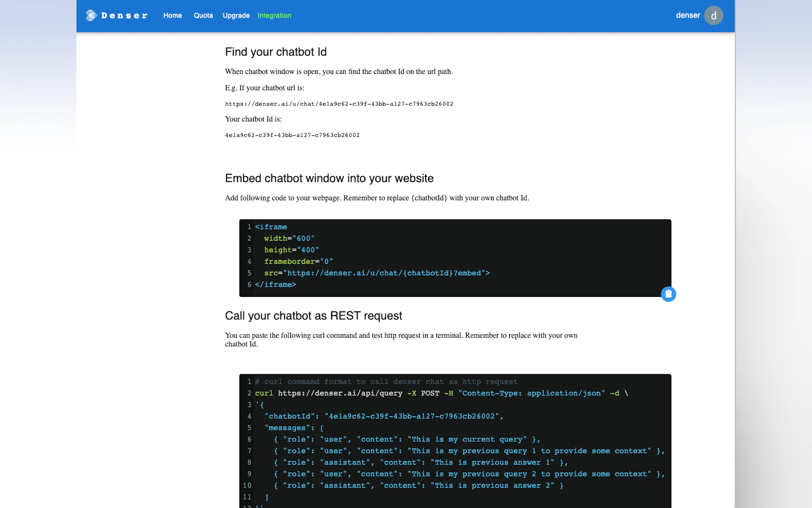Click the chatbotId line in curl snippet
This screenshot has height=508, width=812.
[x=384, y=416]
